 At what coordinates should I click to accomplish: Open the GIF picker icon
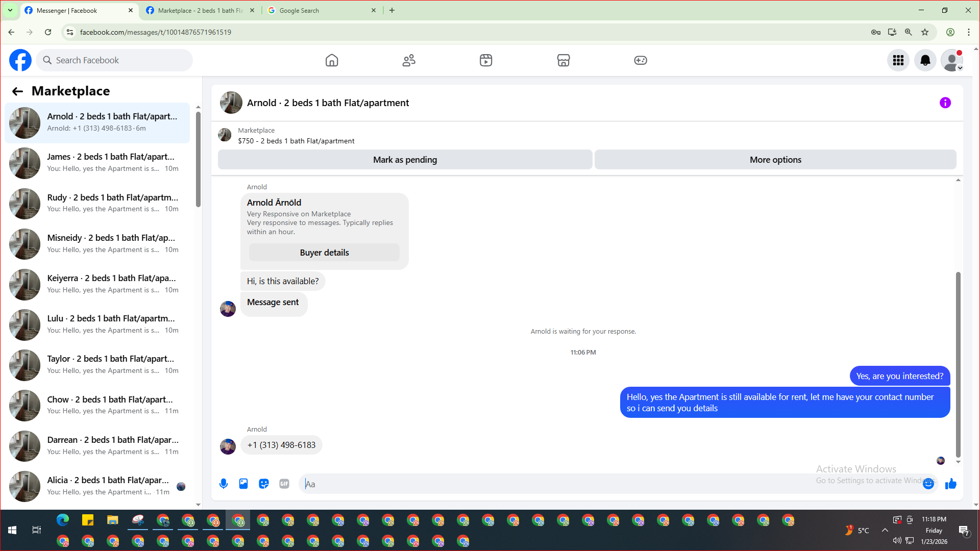[284, 484]
